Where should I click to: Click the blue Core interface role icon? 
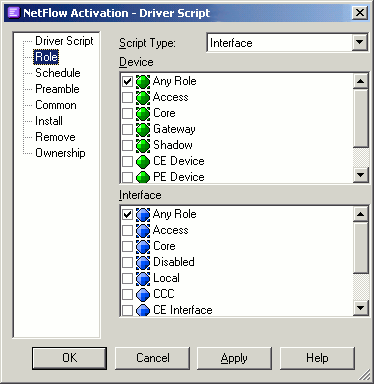tap(143, 246)
